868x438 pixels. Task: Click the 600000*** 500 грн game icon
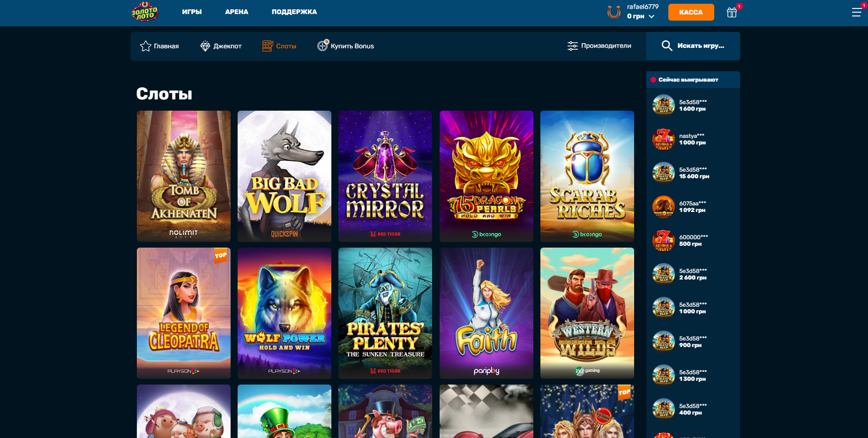pyautogui.click(x=664, y=241)
